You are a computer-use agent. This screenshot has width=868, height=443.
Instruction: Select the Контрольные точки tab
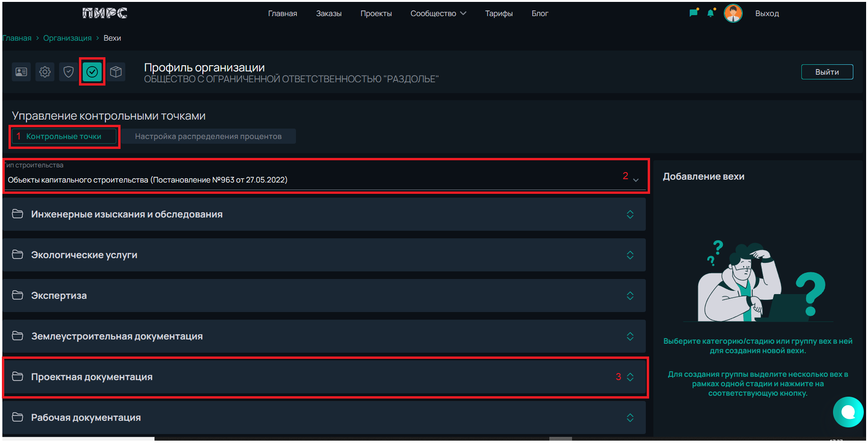coord(64,136)
